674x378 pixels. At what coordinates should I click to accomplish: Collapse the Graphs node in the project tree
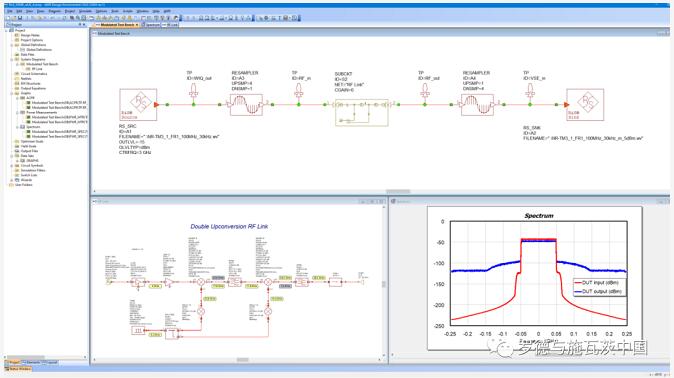[12, 93]
